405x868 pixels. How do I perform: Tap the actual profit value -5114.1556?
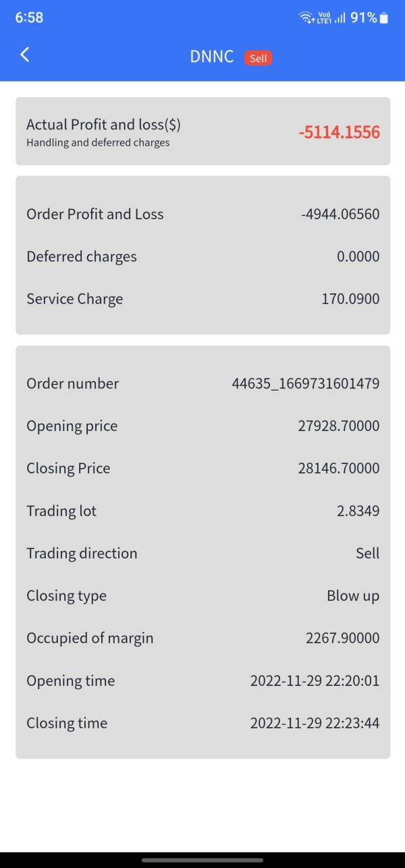[x=339, y=132]
